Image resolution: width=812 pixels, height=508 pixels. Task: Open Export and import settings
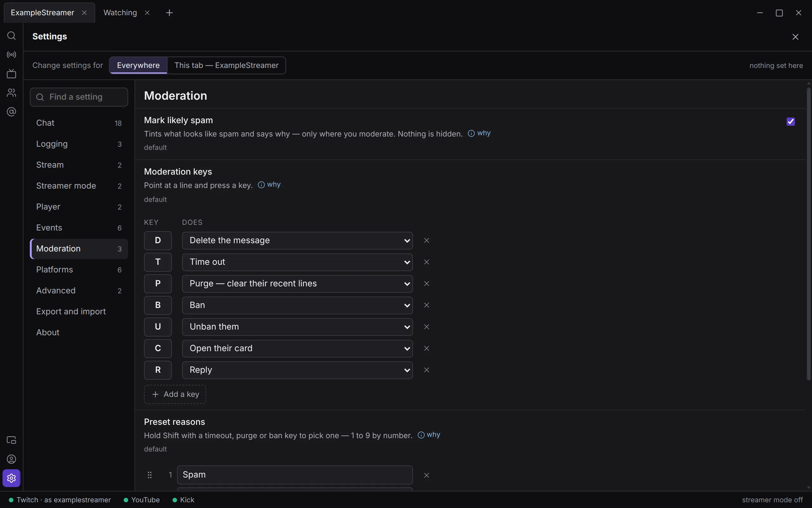[79, 311]
